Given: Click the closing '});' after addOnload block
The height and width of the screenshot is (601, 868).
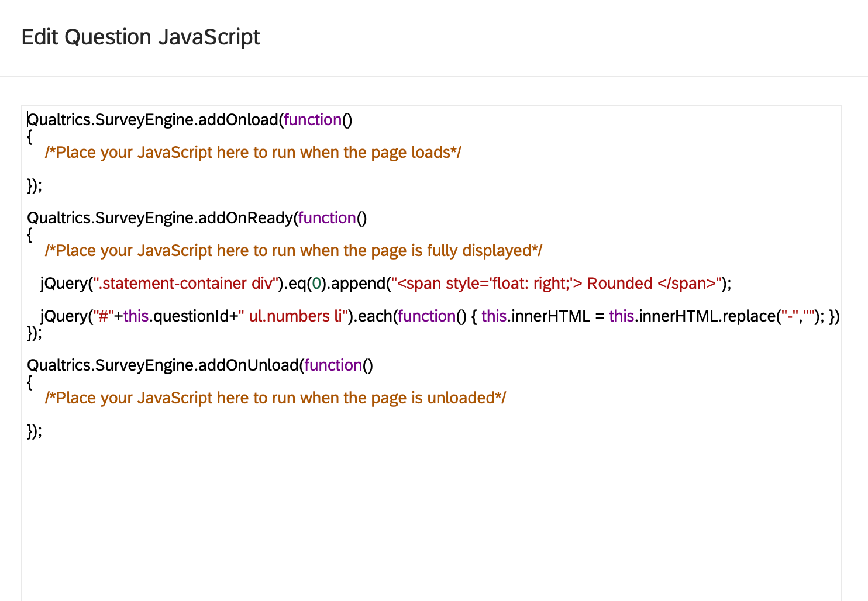Looking at the screenshot, I should pyautogui.click(x=35, y=185).
